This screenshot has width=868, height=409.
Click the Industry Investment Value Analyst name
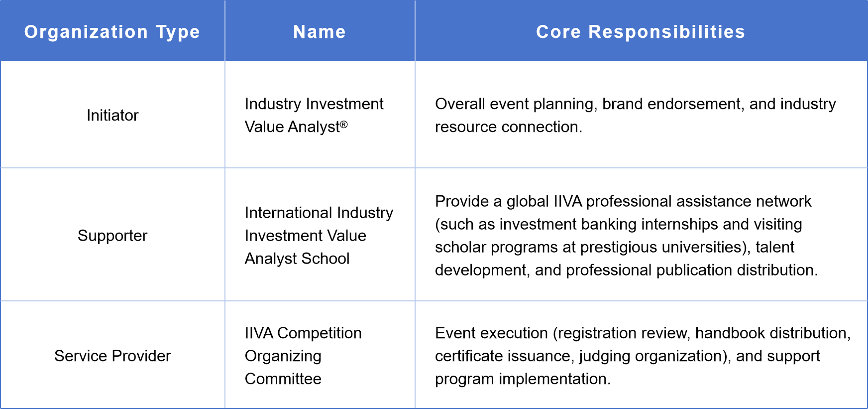coord(314,115)
